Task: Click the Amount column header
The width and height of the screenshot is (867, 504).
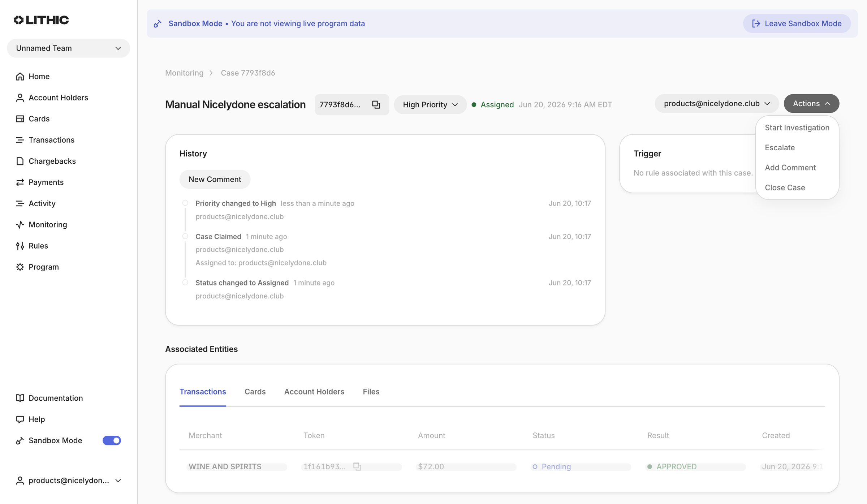Action: tap(431, 435)
